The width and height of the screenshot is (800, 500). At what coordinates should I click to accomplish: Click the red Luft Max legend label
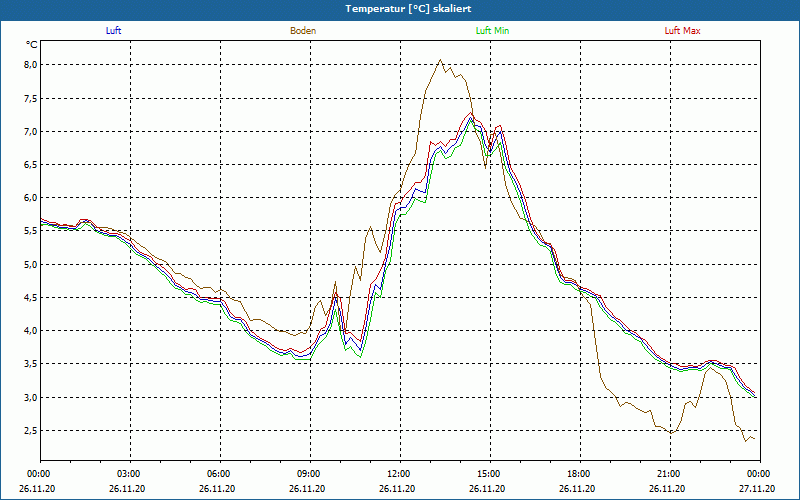click(x=682, y=31)
